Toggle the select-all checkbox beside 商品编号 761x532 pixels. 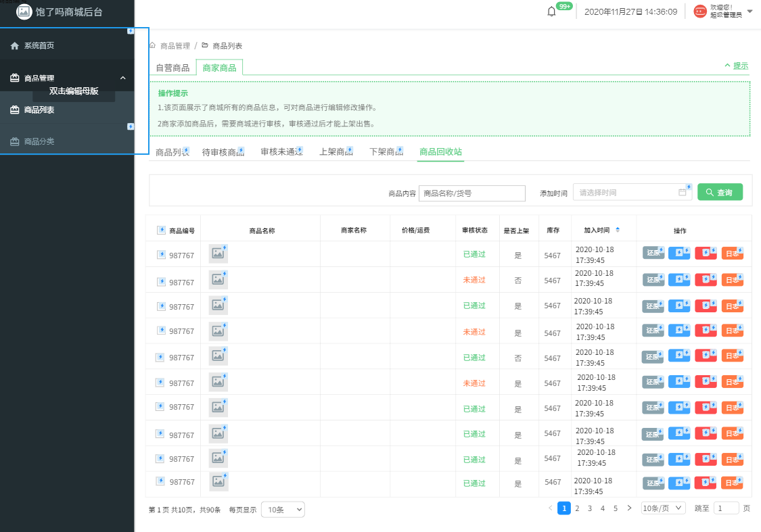(x=161, y=230)
